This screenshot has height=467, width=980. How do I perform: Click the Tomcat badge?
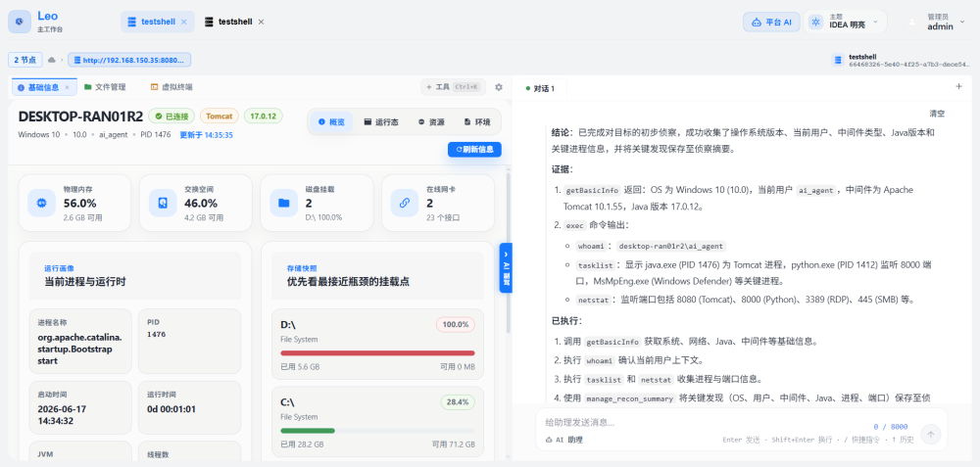pos(220,117)
